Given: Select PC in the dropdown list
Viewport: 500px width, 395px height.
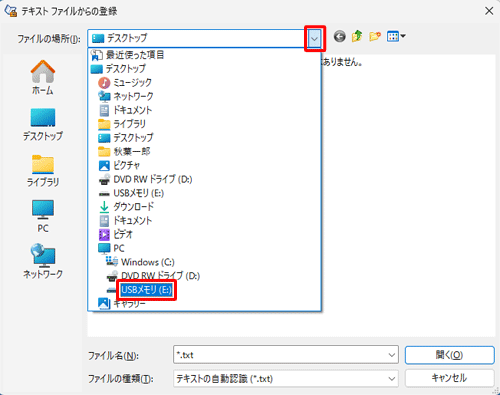Looking at the screenshot, I should 205,248.
